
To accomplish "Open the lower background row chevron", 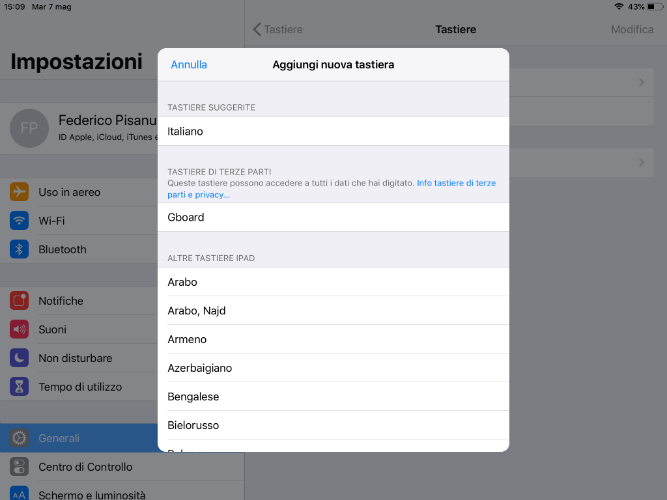I will (x=641, y=163).
